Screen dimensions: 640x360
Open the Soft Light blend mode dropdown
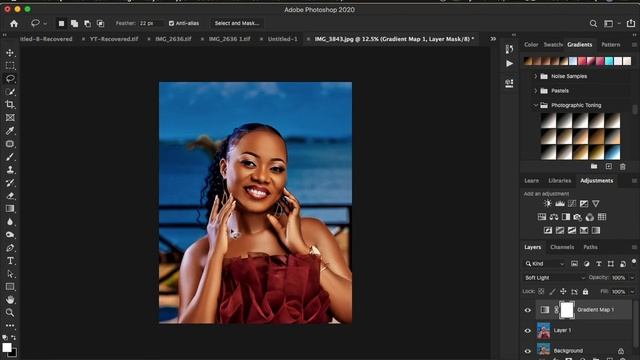click(x=555, y=278)
